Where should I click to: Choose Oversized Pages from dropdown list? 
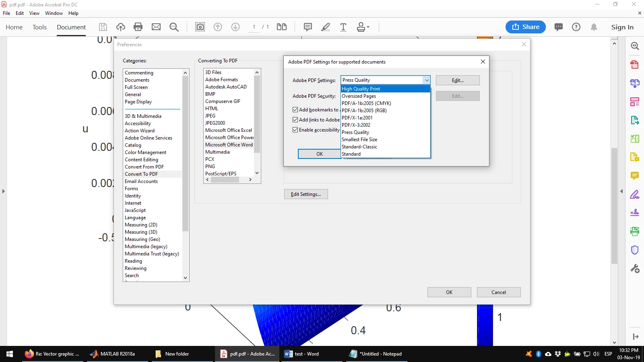[x=386, y=96]
